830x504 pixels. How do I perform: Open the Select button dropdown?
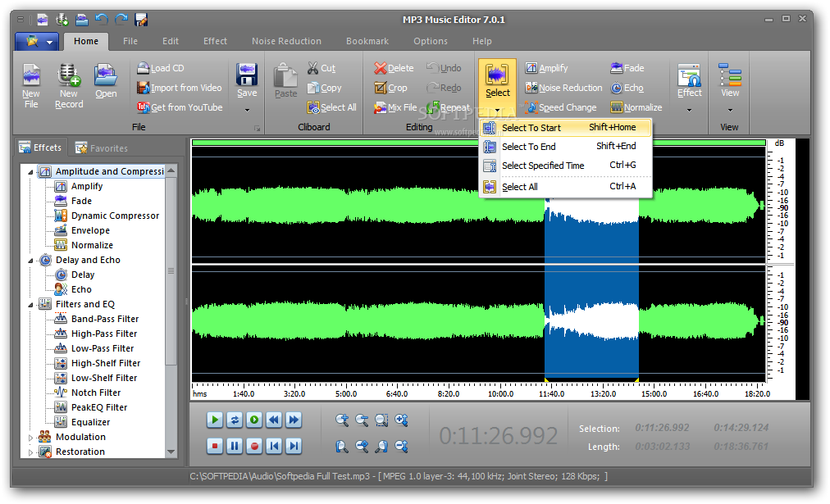(x=497, y=110)
